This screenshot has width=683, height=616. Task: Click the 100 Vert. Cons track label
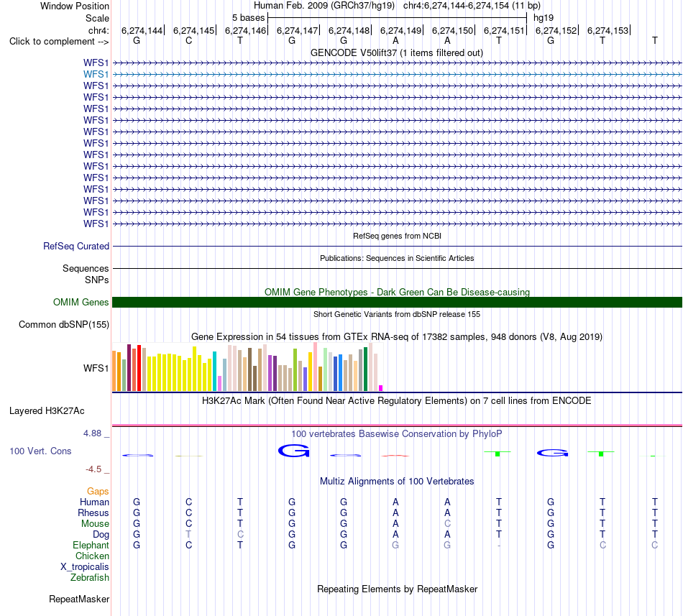pyautogui.click(x=40, y=451)
